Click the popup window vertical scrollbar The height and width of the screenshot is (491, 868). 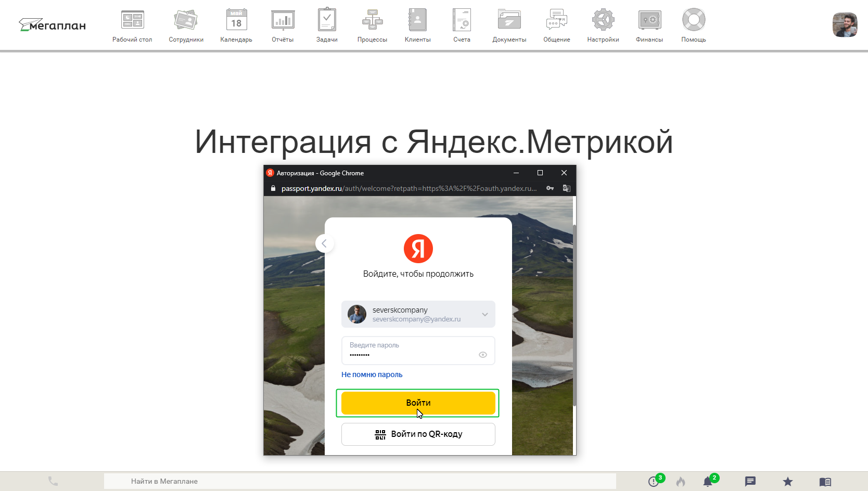pos(575,315)
